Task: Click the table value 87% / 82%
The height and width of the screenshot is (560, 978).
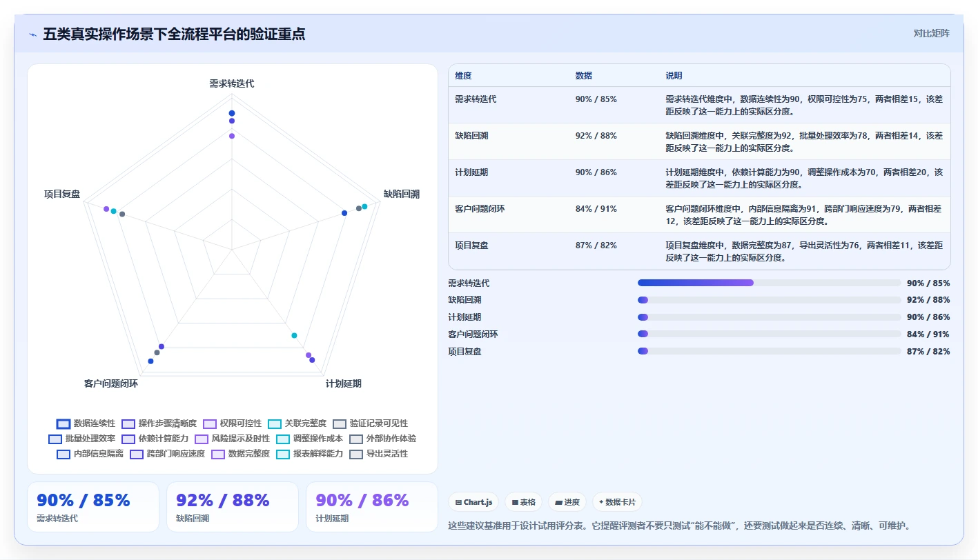Action: coord(596,245)
